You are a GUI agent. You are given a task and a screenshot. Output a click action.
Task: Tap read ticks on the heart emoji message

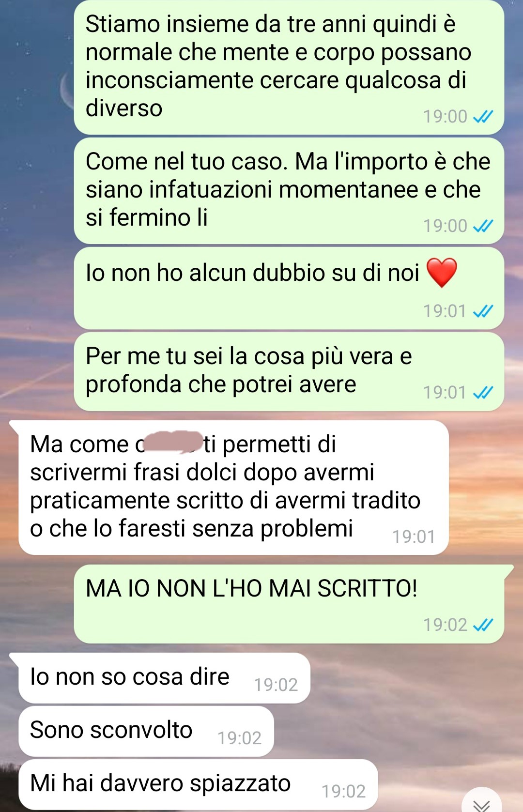tap(483, 311)
